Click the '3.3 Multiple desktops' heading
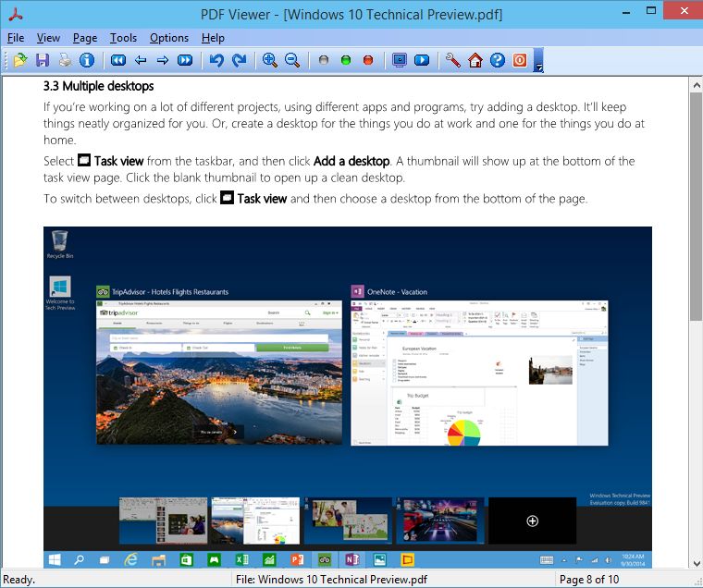Viewport: 703px width, 588px height. click(99, 86)
